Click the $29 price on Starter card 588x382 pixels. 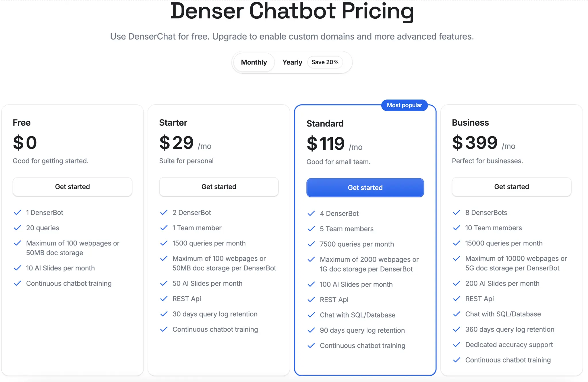[x=176, y=143]
